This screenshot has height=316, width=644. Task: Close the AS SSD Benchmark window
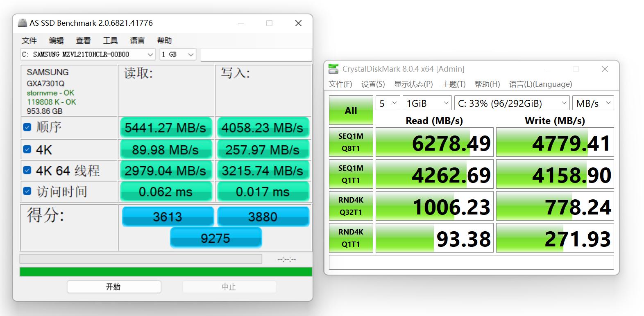tap(298, 23)
